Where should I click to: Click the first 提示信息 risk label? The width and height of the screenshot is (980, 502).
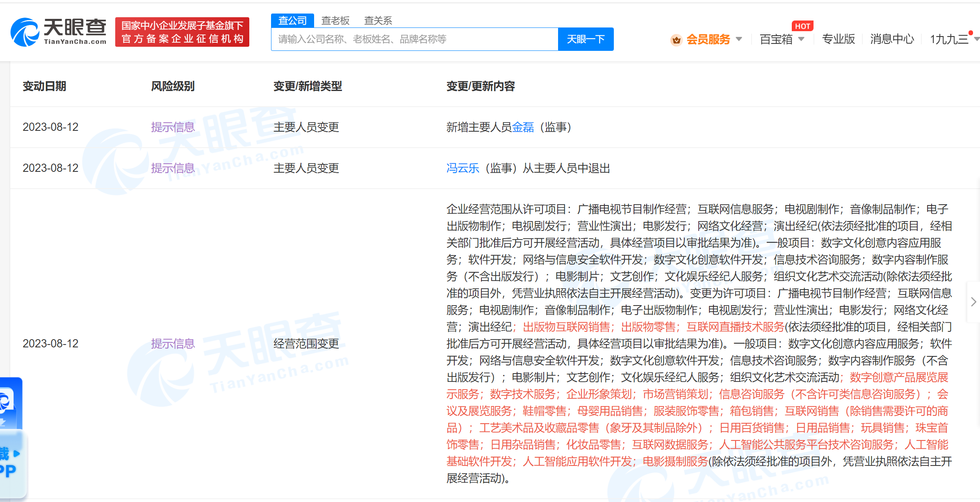pyautogui.click(x=173, y=127)
